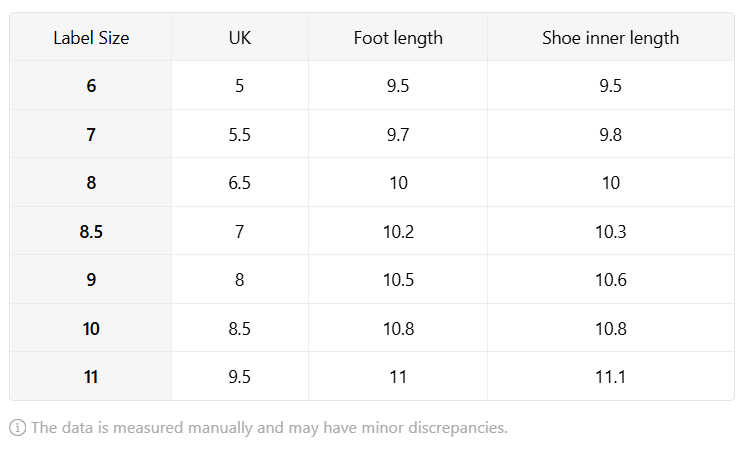
Task: Select the Label Size column header
Action: 91,38
